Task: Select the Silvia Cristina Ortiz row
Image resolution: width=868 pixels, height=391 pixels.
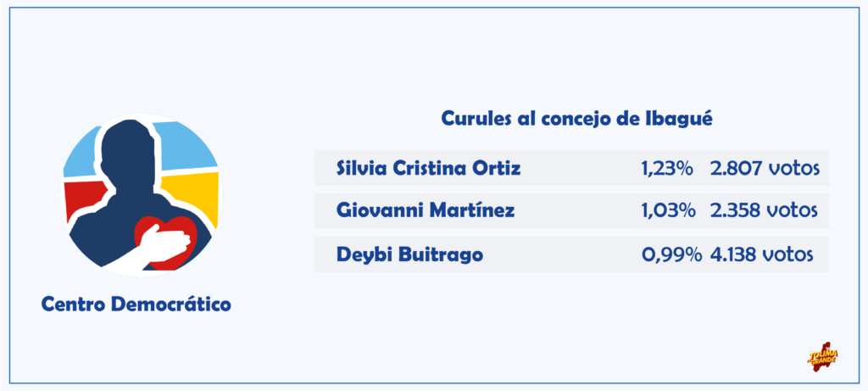Action: (571, 168)
